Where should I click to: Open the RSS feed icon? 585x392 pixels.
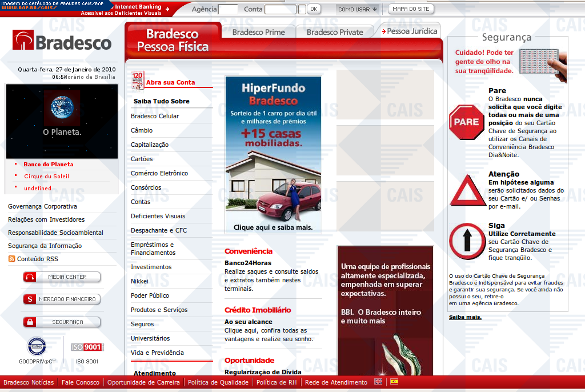[11, 259]
